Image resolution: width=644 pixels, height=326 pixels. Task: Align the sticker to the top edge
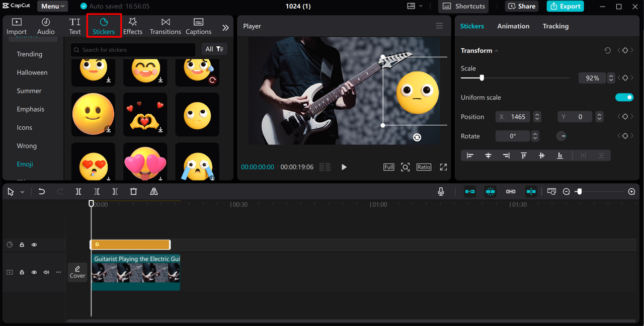coord(524,156)
